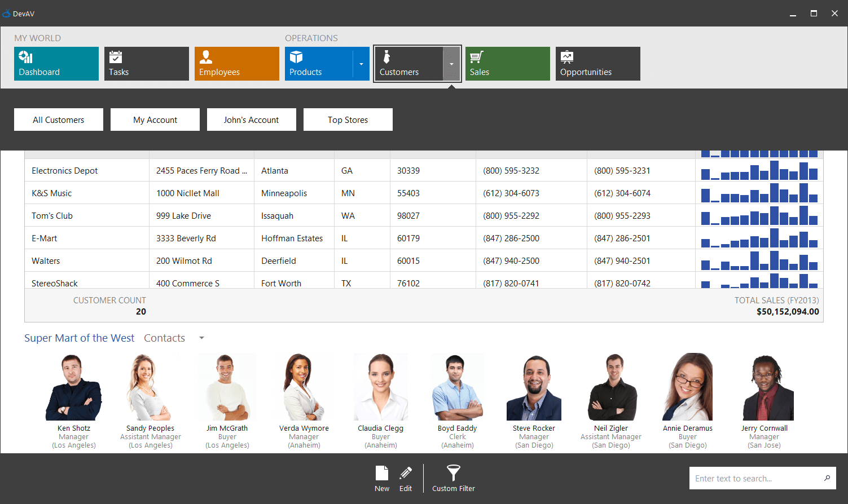The width and height of the screenshot is (848, 504).
Task: Maximize the DevAV window
Action: (814, 13)
